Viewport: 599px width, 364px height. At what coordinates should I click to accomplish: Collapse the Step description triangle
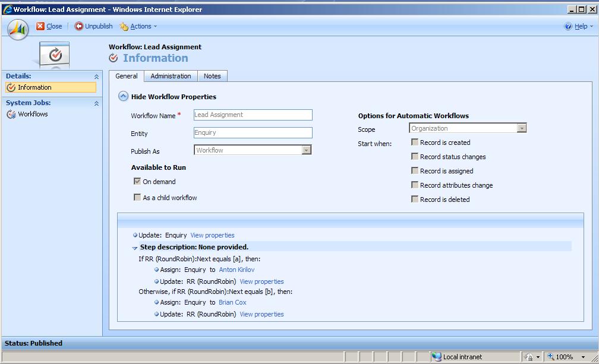pyautogui.click(x=134, y=248)
